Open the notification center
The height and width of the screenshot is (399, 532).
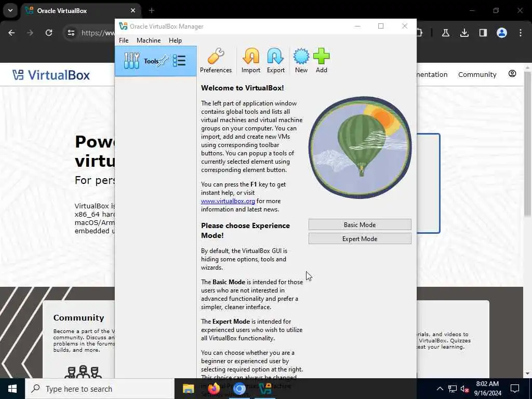515,389
